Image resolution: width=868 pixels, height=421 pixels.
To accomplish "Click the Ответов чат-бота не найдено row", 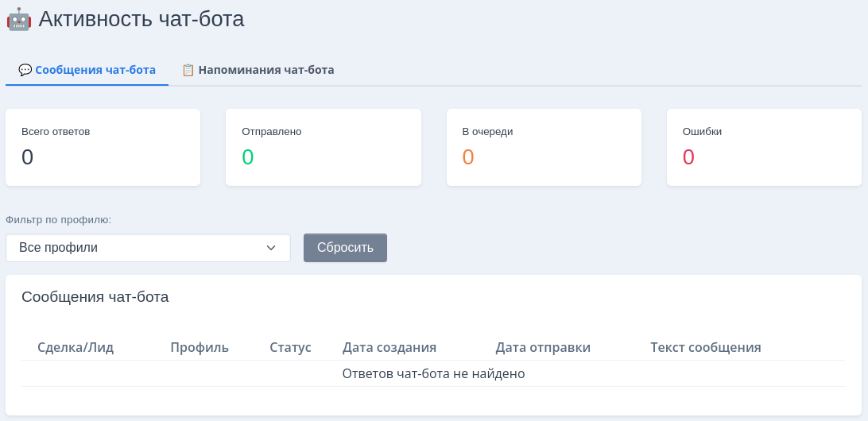I will click(433, 373).
